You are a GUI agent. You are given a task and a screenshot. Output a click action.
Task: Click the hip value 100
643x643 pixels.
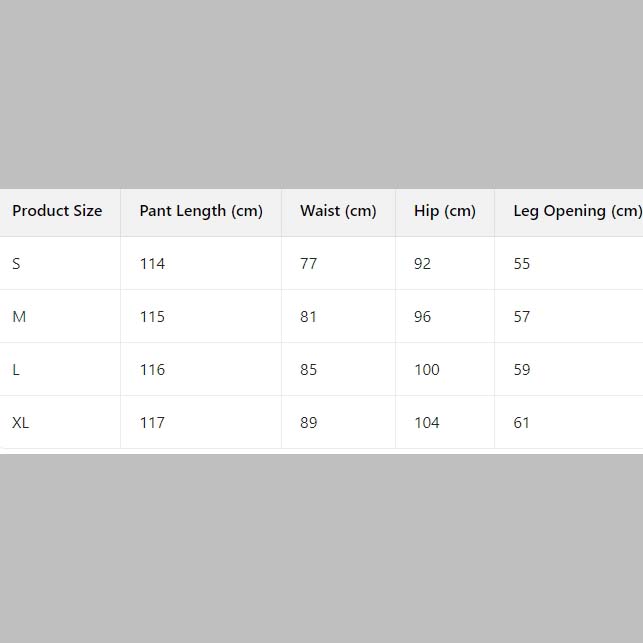(x=427, y=370)
